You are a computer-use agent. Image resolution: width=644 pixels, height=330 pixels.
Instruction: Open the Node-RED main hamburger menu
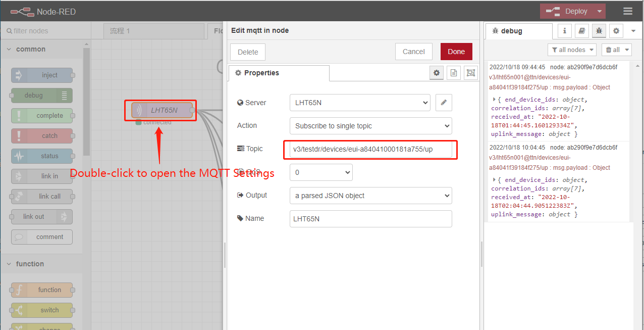627,11
